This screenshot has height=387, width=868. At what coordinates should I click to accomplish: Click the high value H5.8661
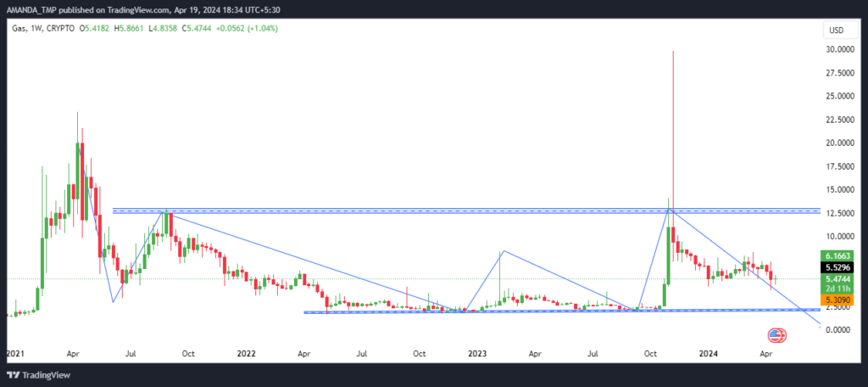point(130,28)
